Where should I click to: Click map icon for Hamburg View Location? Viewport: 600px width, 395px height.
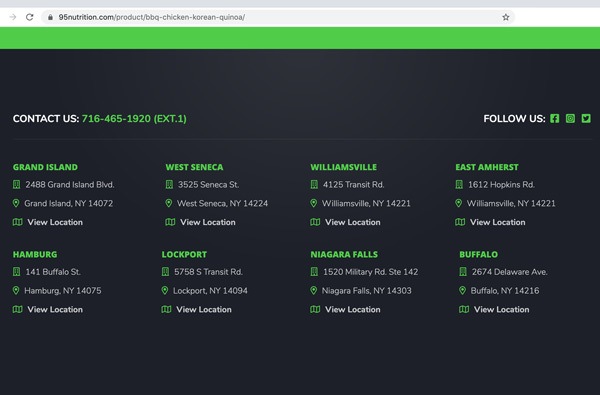[x=18, y=309]
